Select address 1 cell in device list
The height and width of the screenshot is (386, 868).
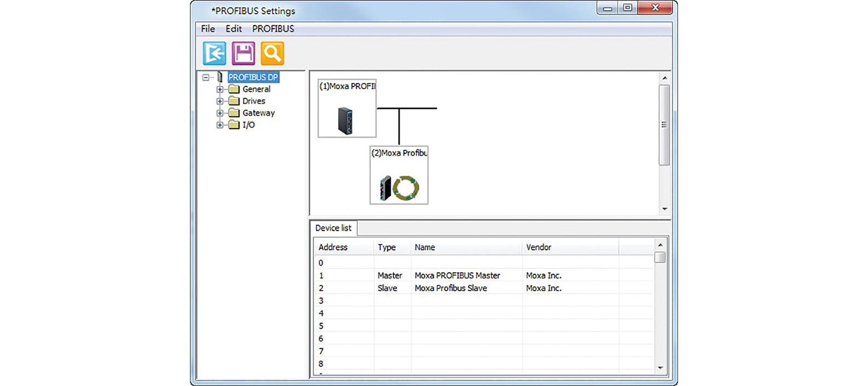(345, 276)
